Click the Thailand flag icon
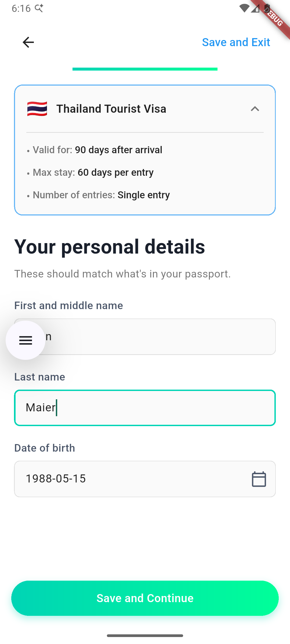Screen dimensions: 290x644 click(37, 109)
